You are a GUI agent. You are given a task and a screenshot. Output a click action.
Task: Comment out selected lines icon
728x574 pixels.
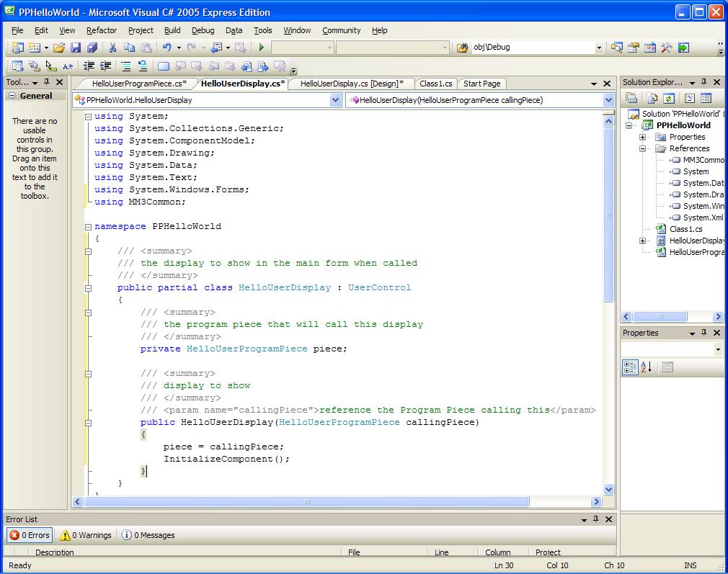(x=126, y=66)
